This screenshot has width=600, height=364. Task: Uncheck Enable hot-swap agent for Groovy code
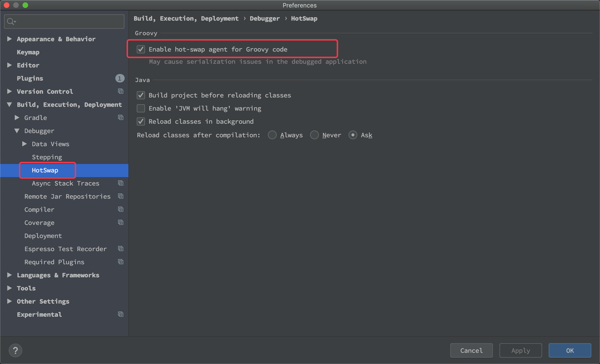[141, 49]
